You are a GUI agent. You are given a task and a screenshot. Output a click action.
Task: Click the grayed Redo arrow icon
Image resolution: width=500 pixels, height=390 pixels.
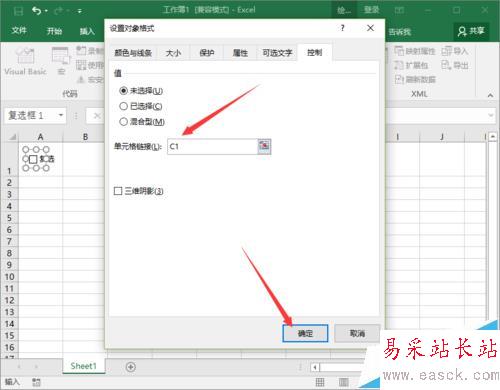click(x=59, y=11)
